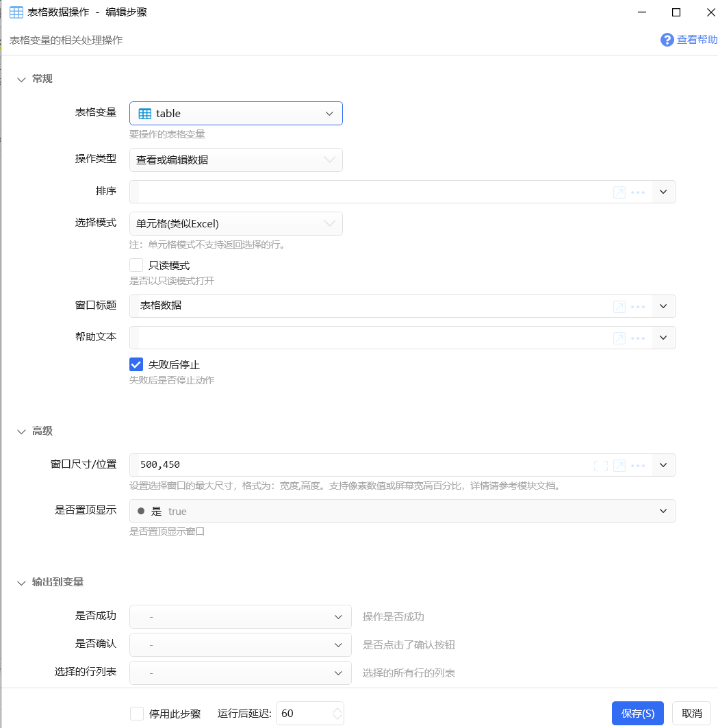
Task: Close the 编辑步骤 dialog window
Action: (710, 12)
